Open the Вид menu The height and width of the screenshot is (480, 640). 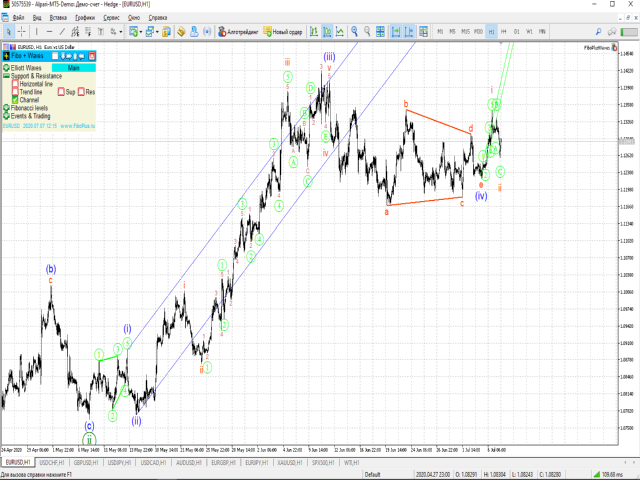37,18
